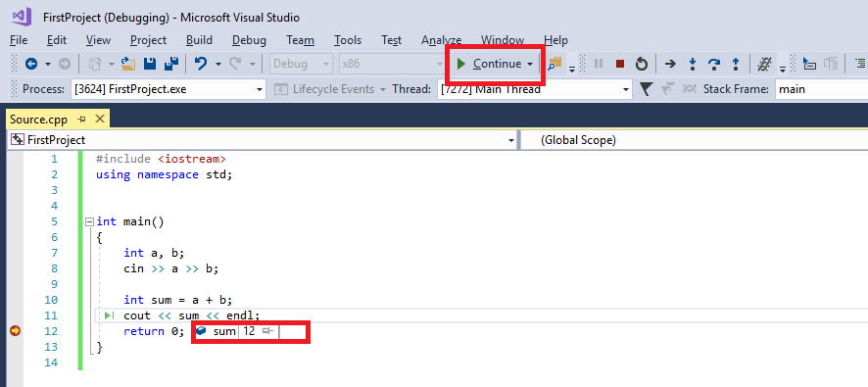
Task: Open the Tools menu
Action: [348, 40]
